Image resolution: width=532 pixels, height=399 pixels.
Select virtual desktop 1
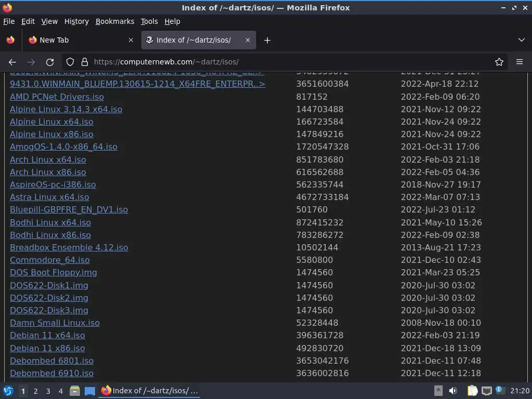tap(23, 391)
